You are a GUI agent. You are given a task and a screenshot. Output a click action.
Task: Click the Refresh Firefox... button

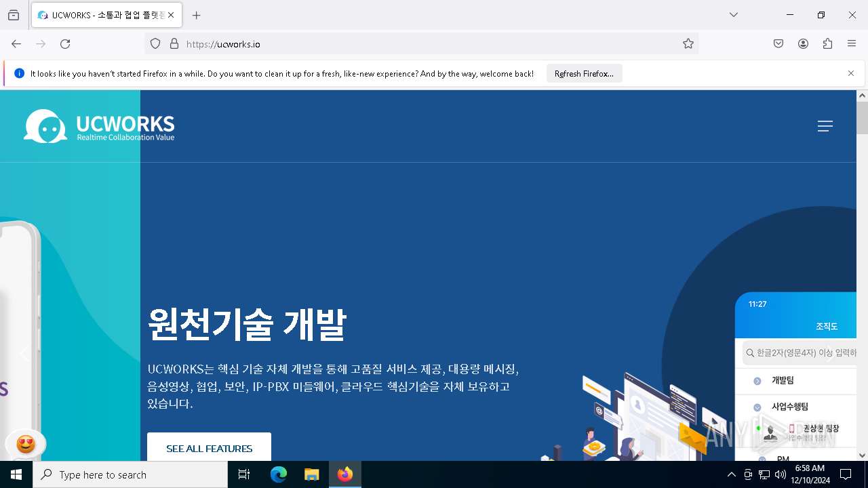coord(584,74)
